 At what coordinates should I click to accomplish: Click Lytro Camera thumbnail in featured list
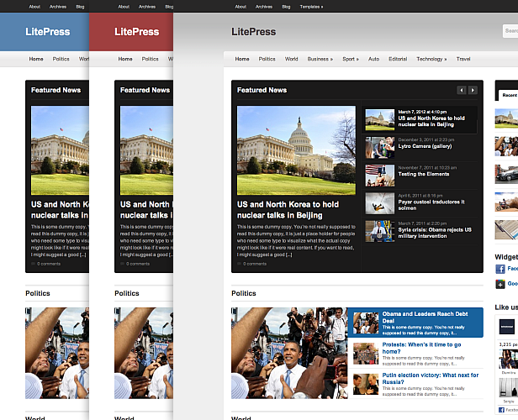379,148
